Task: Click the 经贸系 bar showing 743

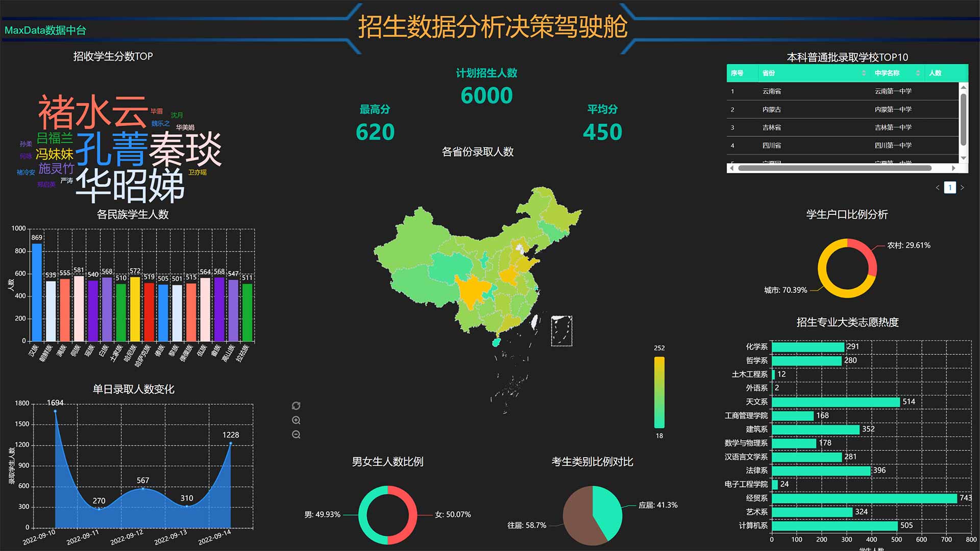Action: point(864,498)
